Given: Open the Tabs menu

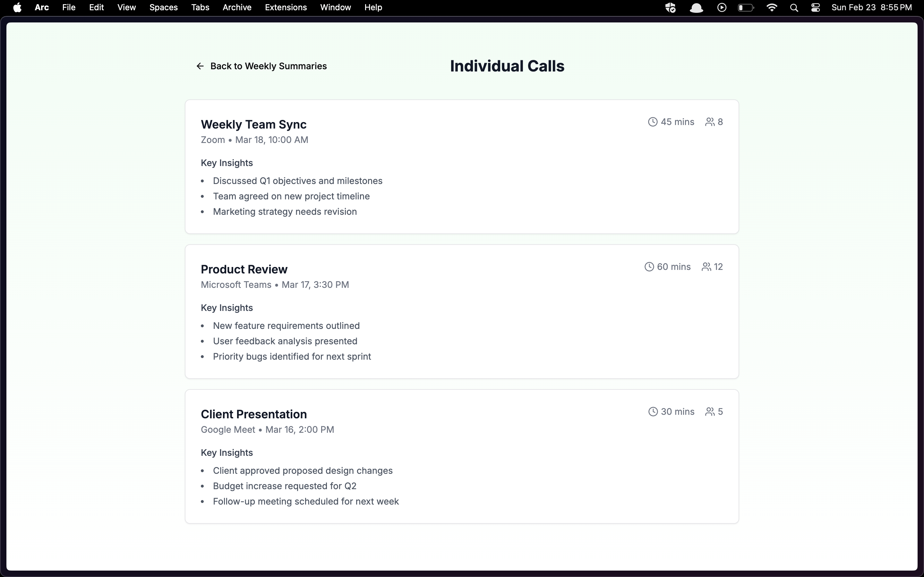Looking at the screenshot, I should (200, 8).
